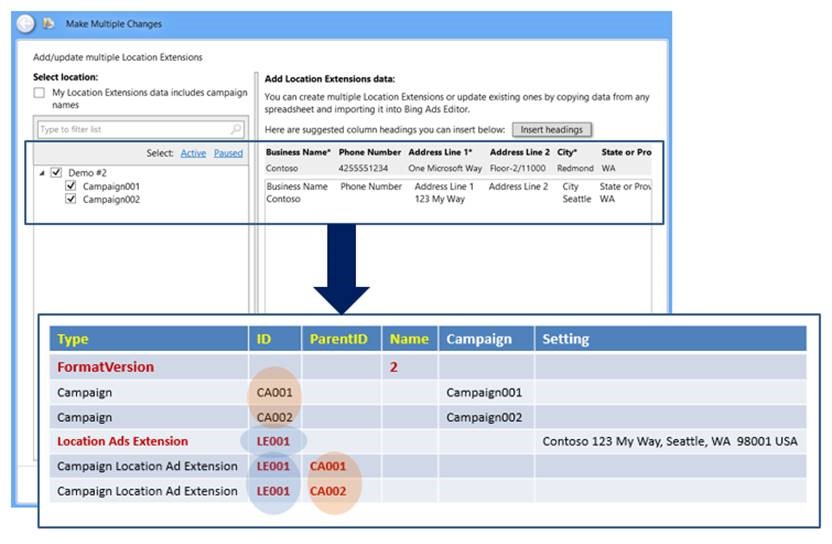Click 'Contoso 123 My Way, Seattle' setting cell
Screen dimensions: 832x544
pyautogui.click(x=670, y=441)
